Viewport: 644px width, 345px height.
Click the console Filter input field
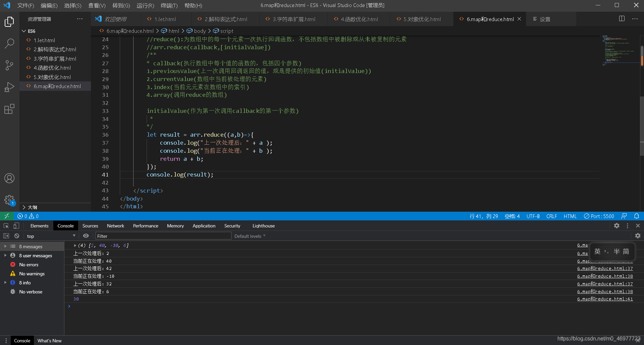click(163, 236)
